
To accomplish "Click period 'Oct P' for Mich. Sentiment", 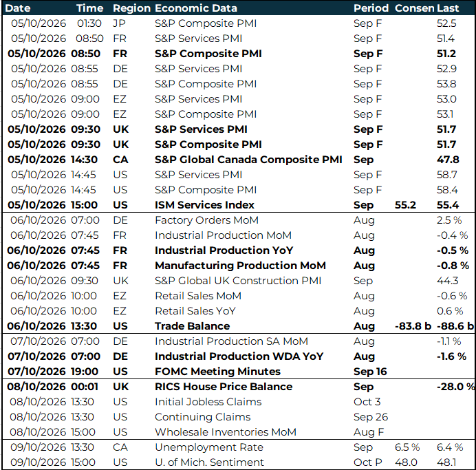I will pyautogui.click(x=367, y=462).
